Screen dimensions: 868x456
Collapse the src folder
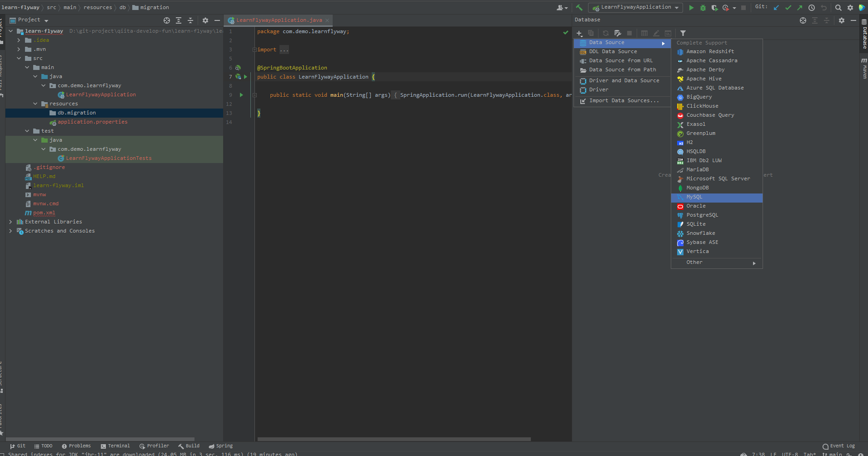[19, 59]
